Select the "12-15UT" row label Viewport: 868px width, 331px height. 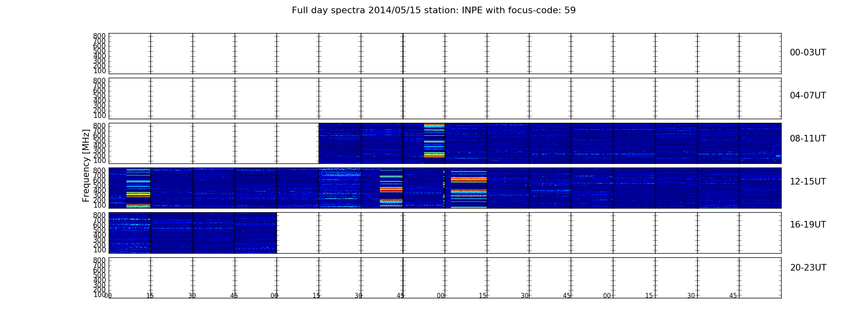point(808,182)
